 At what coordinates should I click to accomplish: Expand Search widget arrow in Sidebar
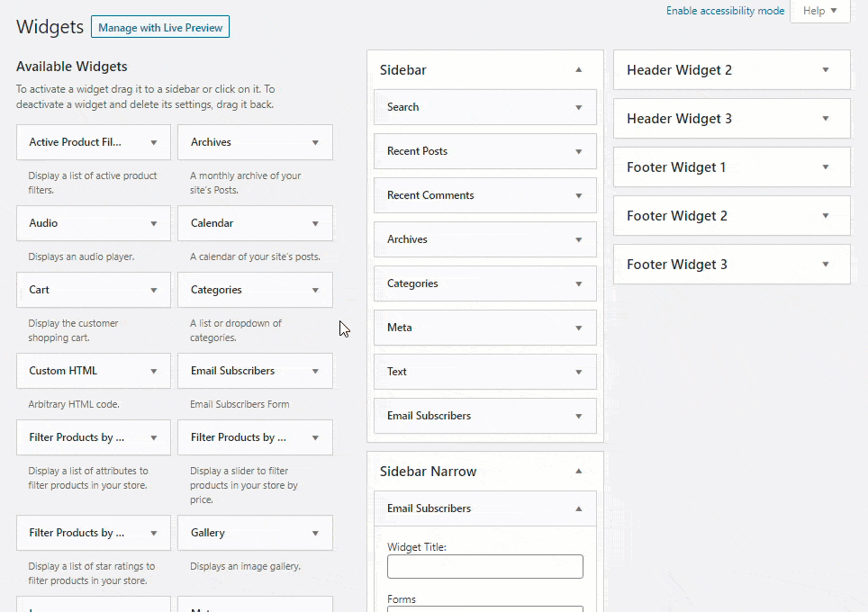click(x=578, y=107)
